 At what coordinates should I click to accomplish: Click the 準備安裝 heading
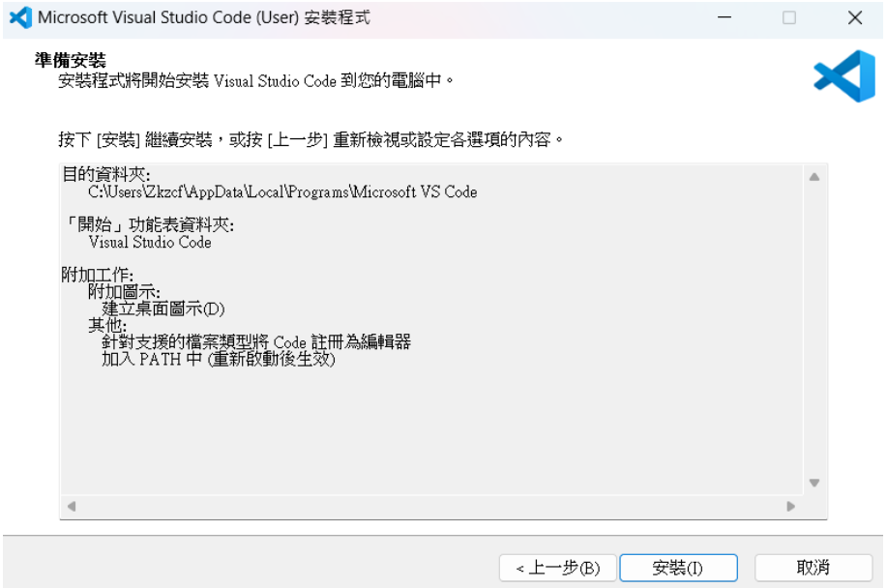tap(71, 60)
